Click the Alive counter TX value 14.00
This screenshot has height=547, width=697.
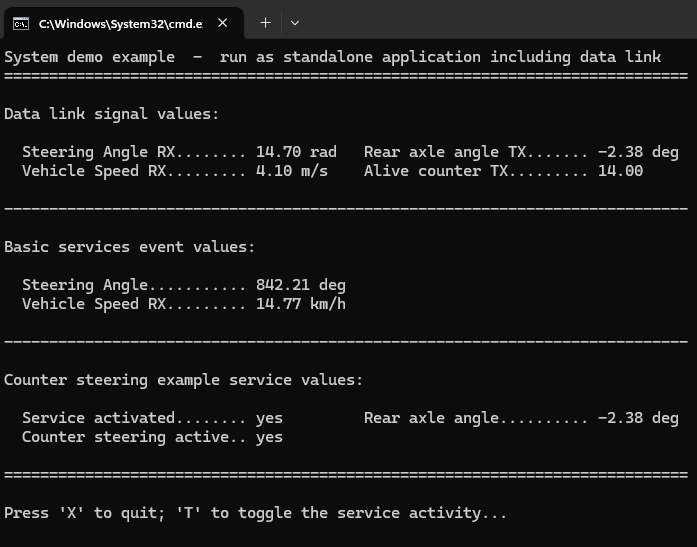(x=620, y=171)
